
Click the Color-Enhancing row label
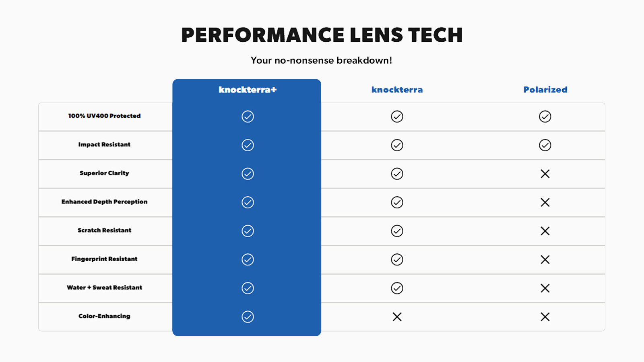click(104, 316)
